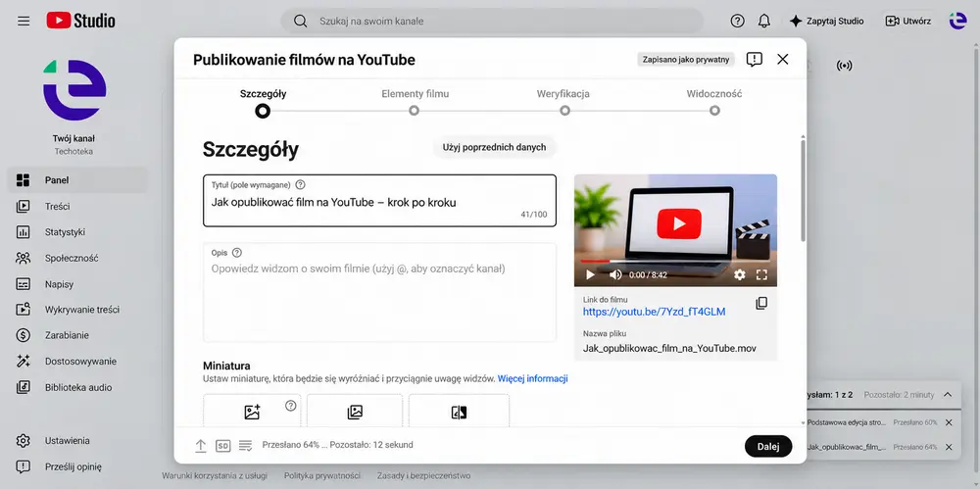Click the file name Jak_opublikowac_film_na_YouTube.mov
980x489 pixels.
[x=669, y=348]
